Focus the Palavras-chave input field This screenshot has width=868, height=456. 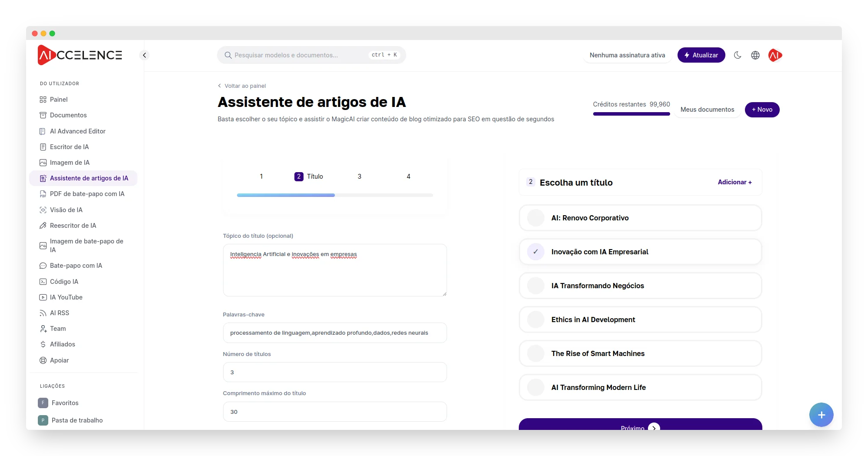pos(334,333)
